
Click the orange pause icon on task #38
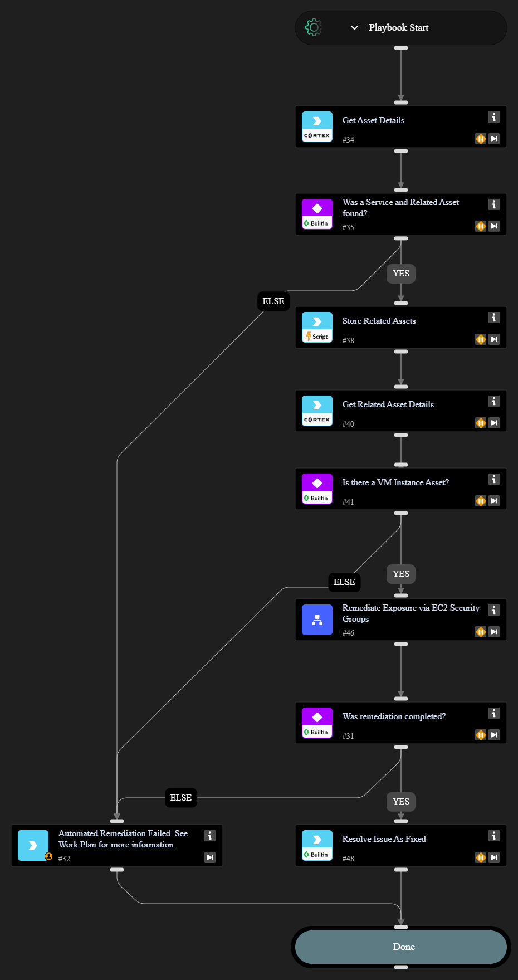[481, 339]
